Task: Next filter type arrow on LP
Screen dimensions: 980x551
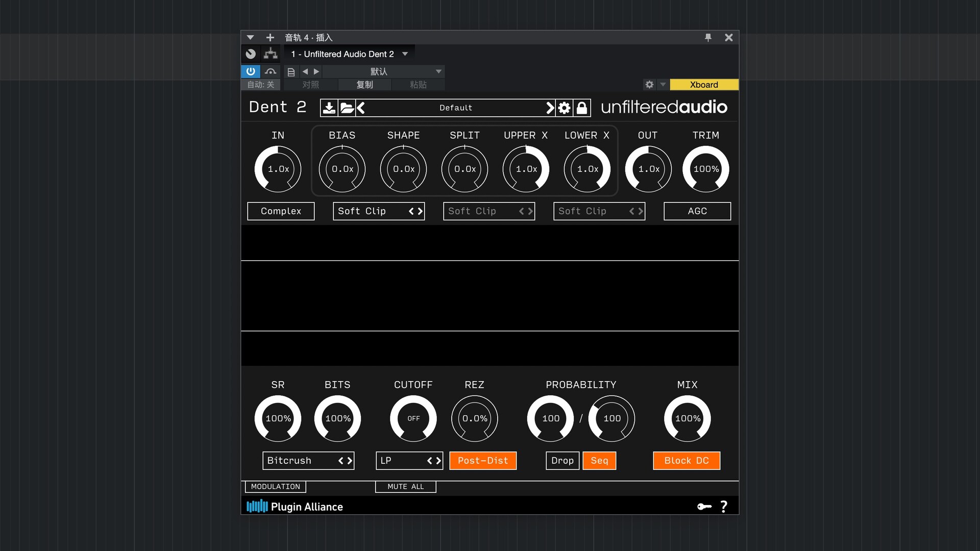Action: [x=438, y=461]
